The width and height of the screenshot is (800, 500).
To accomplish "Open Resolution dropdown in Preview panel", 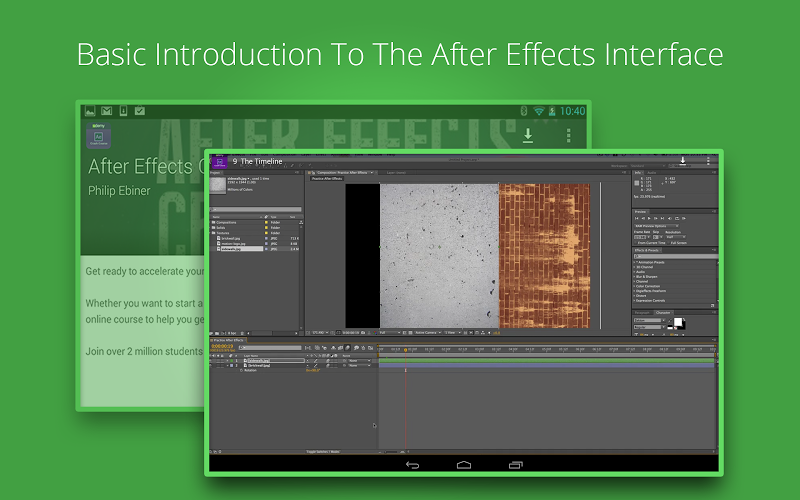I will tap(676, 237).
